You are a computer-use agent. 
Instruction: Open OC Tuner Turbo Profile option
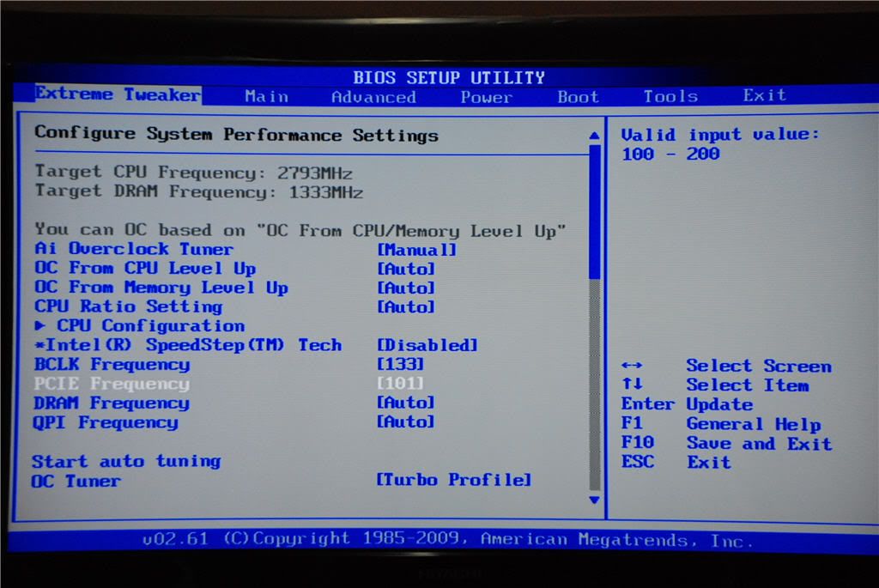[453, 480]
